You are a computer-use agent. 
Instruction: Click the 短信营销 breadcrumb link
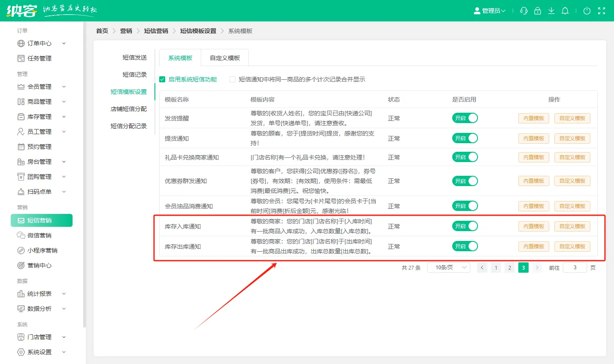click(156, 31)
